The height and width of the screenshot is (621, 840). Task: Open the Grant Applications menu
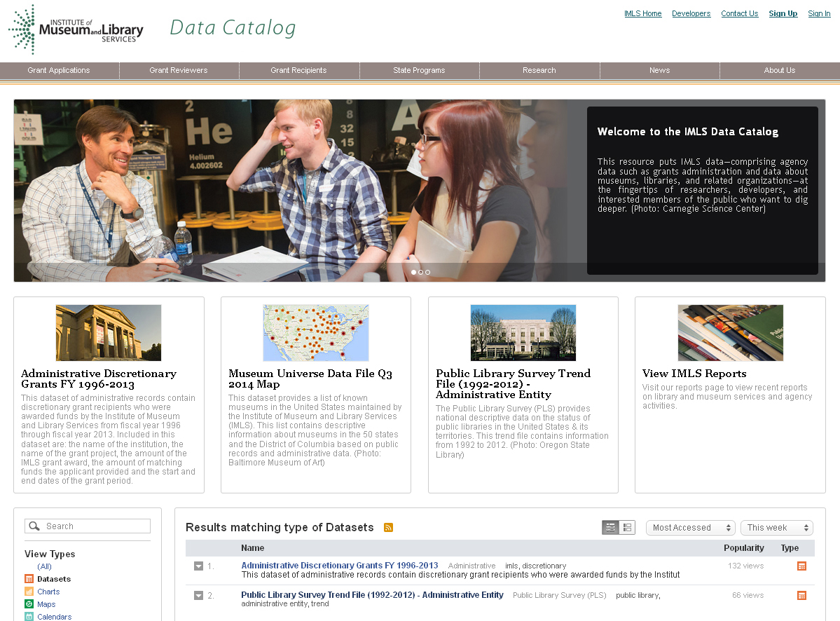coord(59,70)
